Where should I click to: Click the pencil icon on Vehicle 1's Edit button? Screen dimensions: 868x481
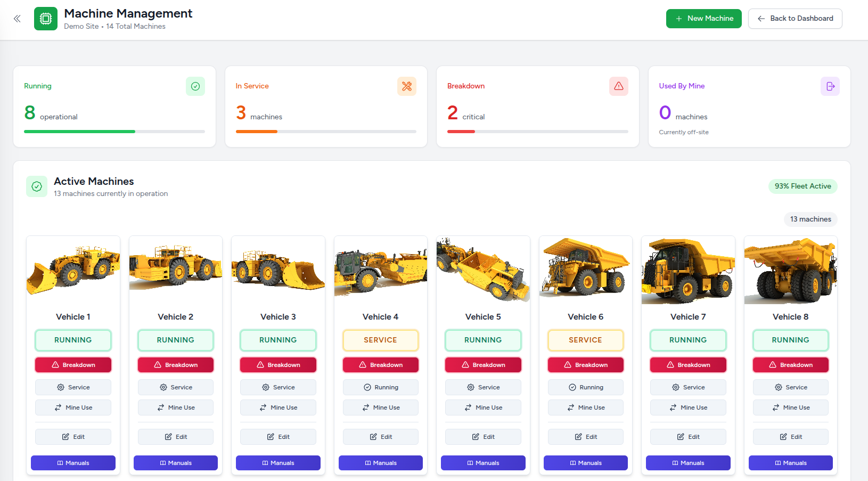pyautogui.click(x=65, y=436)
